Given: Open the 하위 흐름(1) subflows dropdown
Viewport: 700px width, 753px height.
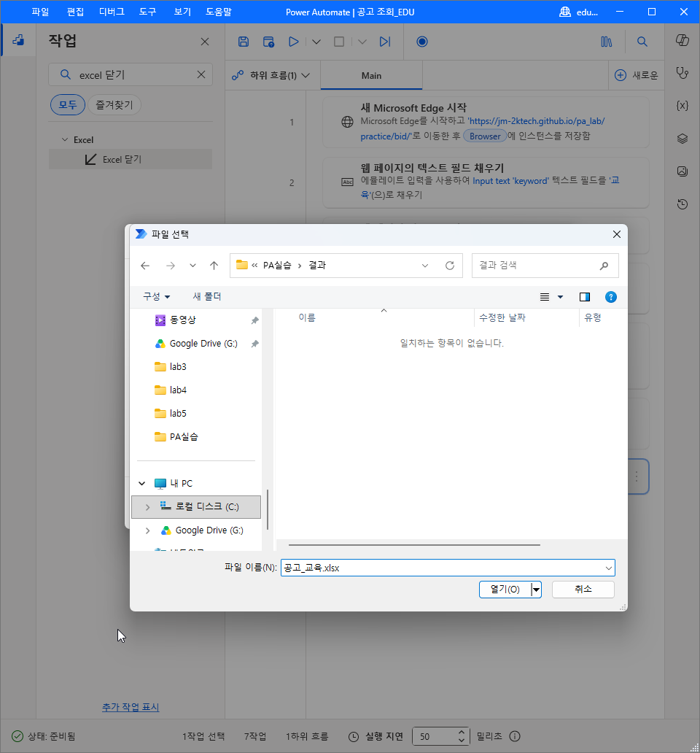Looking at the screenshot, I should tap(271, 75).
